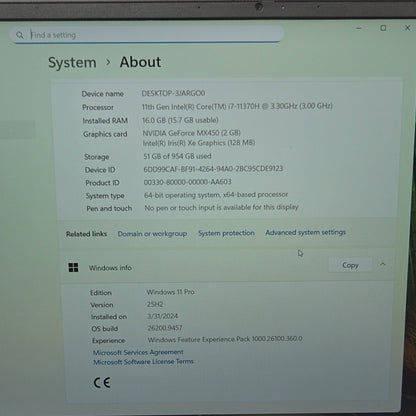
Task: Maximize the Settings window
Action: (383, 28)
